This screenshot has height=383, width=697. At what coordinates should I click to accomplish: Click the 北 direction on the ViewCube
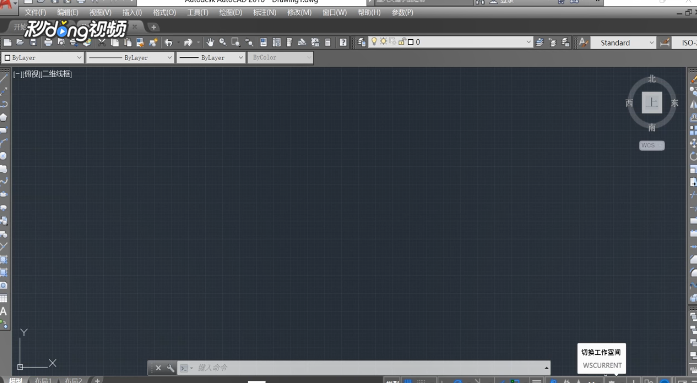tap(652, 79)
